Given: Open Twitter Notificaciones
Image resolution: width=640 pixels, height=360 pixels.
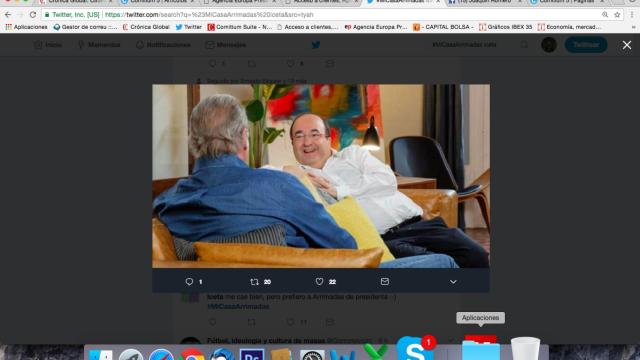Looking at the screenshot, I should pos(163,45).
